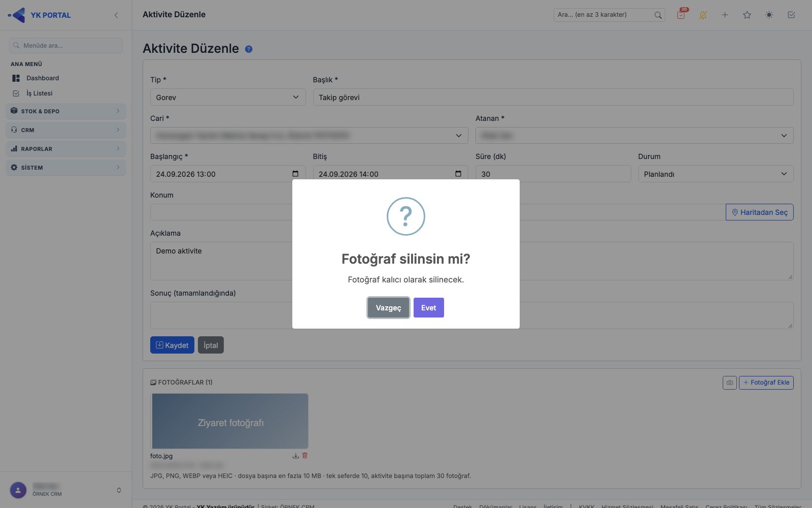Click the Açıklama text area with Demo aktivite
812x508 pixels.
coord(472,261)
